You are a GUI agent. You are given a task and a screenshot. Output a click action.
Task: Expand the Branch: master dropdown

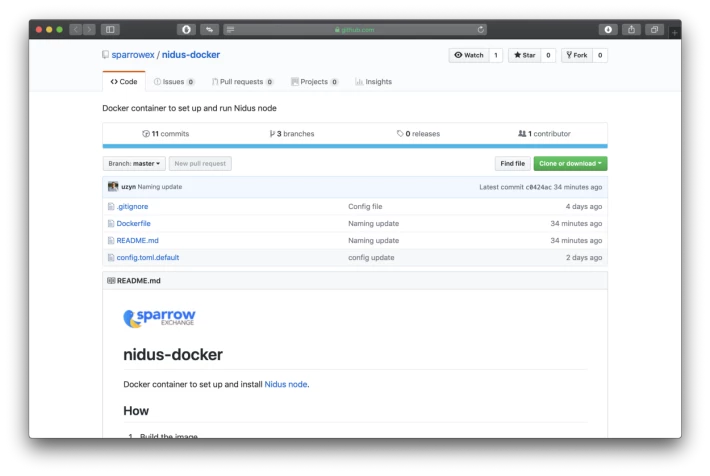(x=134, y=163)
